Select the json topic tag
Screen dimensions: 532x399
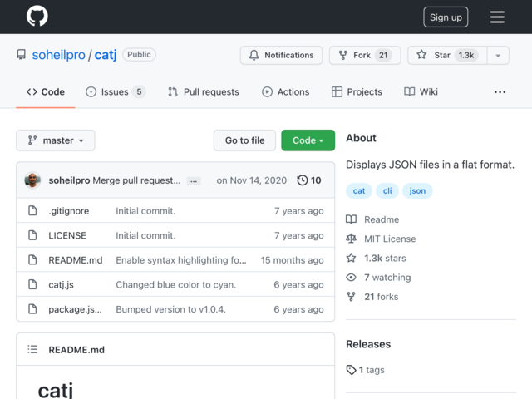pos(417,190)
